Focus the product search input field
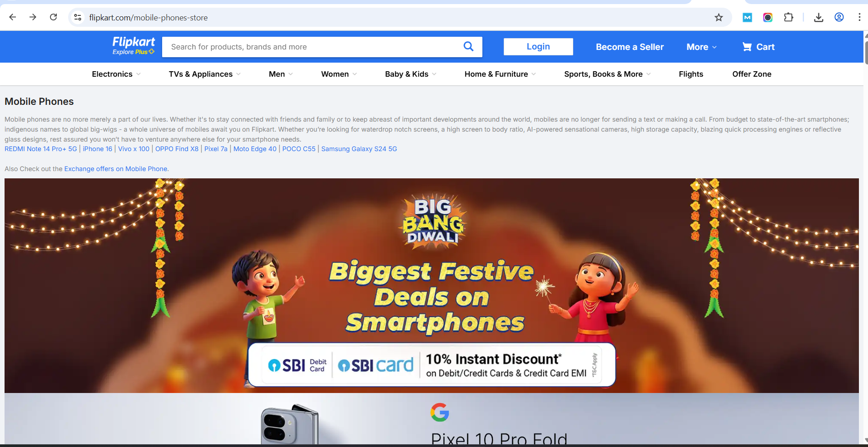Image resolution: width=868 pixels, height=447 pixels. tap(313, 47)
